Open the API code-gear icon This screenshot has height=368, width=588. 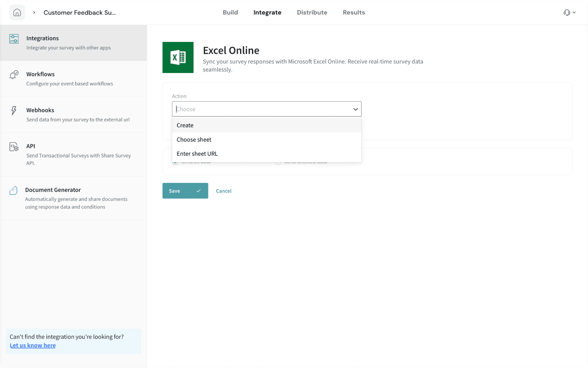[14, 147]
